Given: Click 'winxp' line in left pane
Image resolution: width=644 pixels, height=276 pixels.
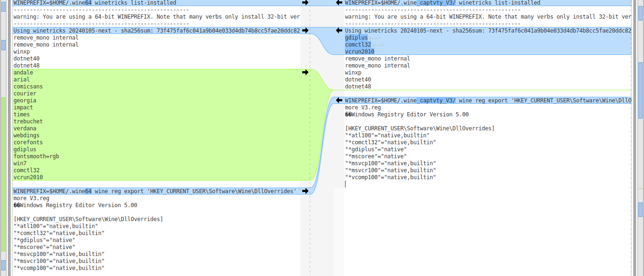Looking at the screenshot, I should tap(22, 52).
